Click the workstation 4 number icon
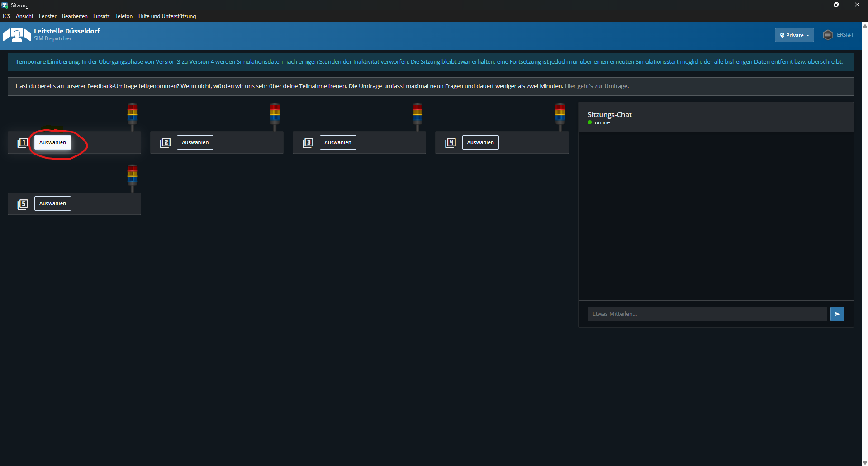 (x=450, y=143)
